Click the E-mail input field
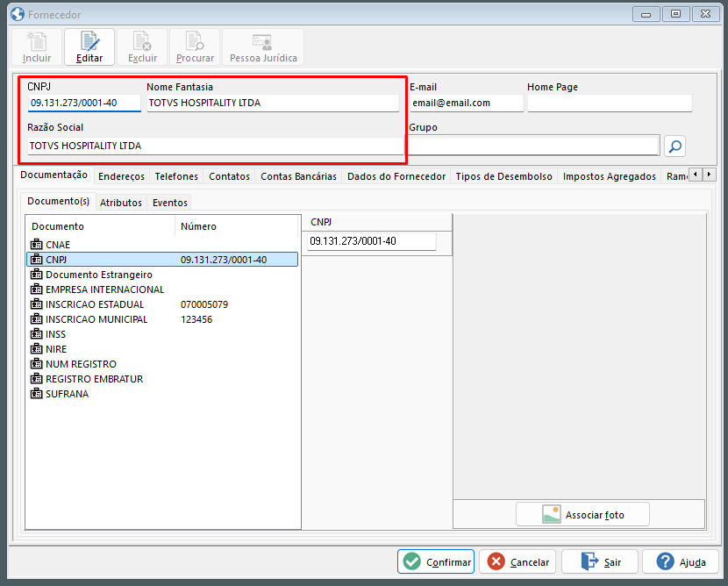Viewport: 728px width, 586px height. click(x=467, y=104)
